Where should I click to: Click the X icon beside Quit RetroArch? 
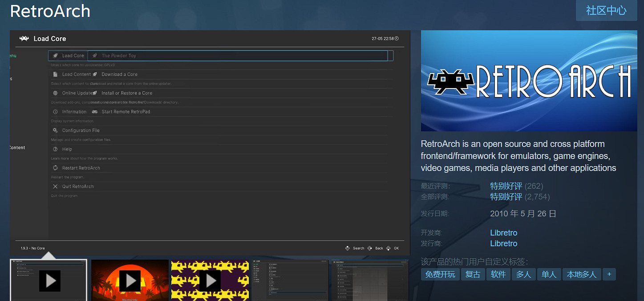(x=55, y=187)
